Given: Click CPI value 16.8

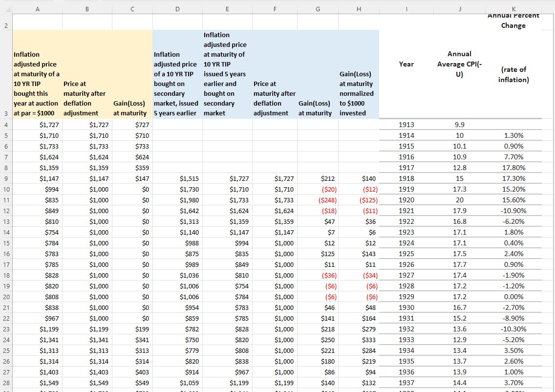Looking at the screenshot, I should click(x=459, y=222).
